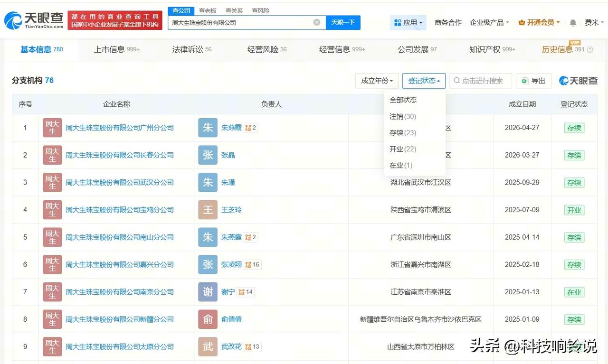The image size is (608, 364).
Task: Select 查关系 search mode tab
Action: click(234, 10)
